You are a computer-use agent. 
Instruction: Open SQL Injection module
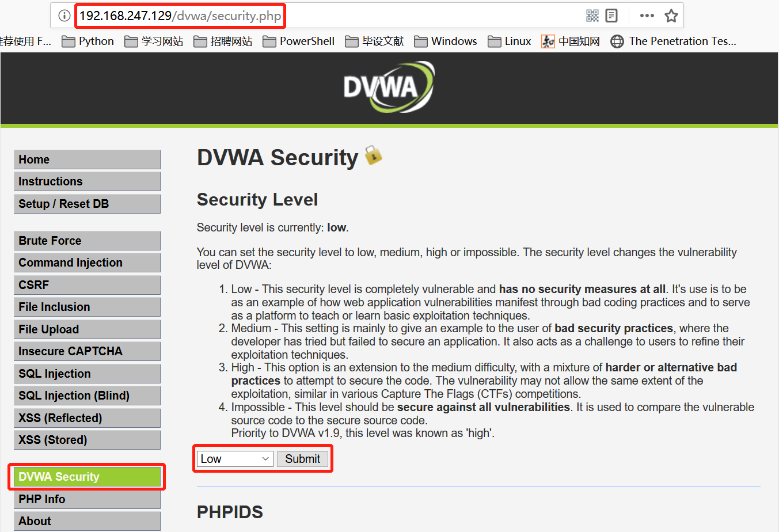(87, 374)
